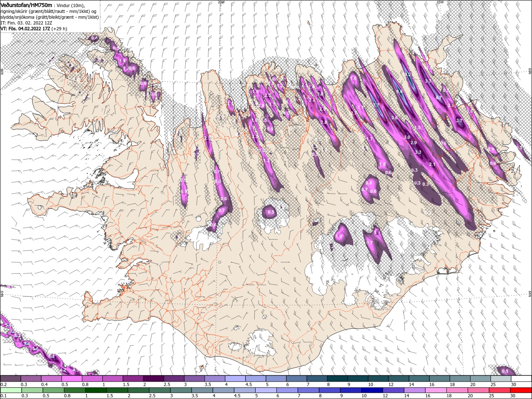Click the 0.3 label in rain legend row

[x=24, y=396]
